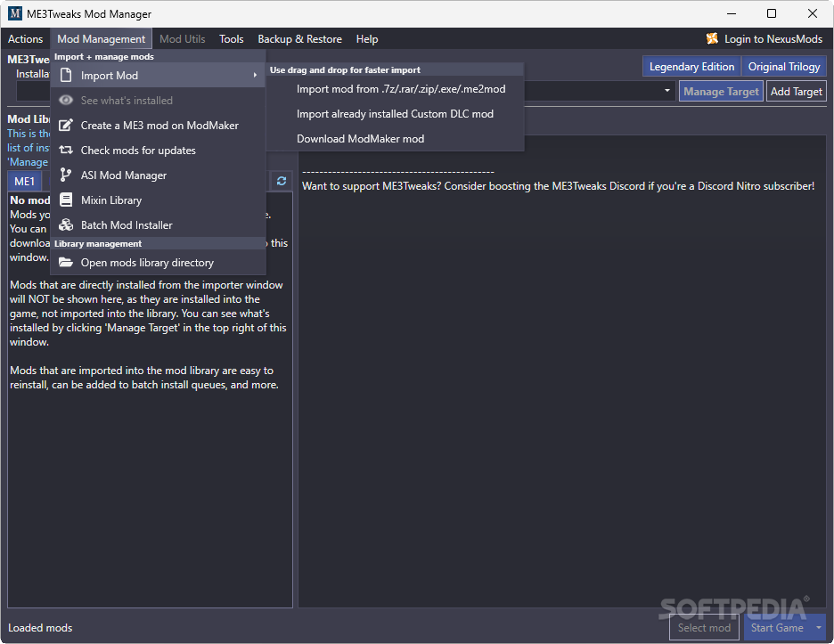
Task: Launch Batch Mod Installer entry
Action: coord(158,225)
